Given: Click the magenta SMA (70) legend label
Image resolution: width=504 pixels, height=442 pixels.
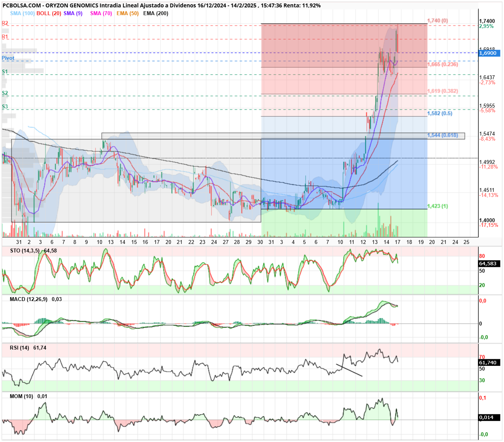Looking at the screenshot, I should [101, 13].
